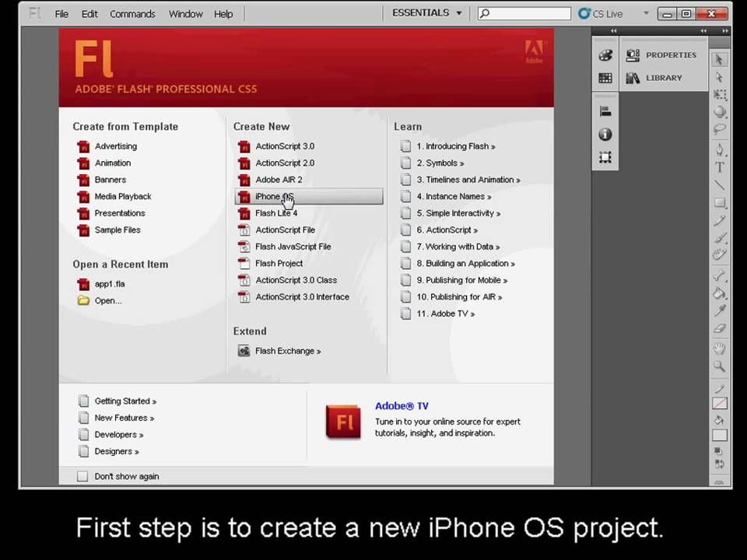Select the Eyedropper tool
This screenshot has height=560, width=747.
(x=719, y=310)
